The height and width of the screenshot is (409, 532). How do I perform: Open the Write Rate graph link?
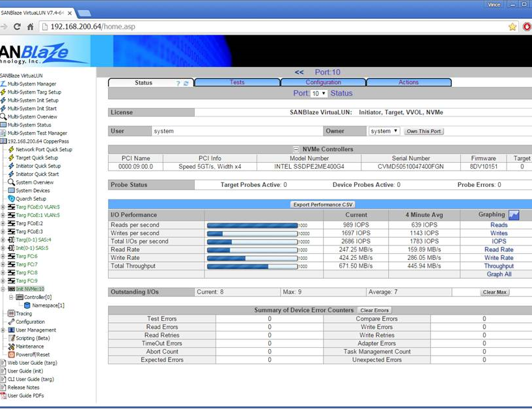[499, 258]
